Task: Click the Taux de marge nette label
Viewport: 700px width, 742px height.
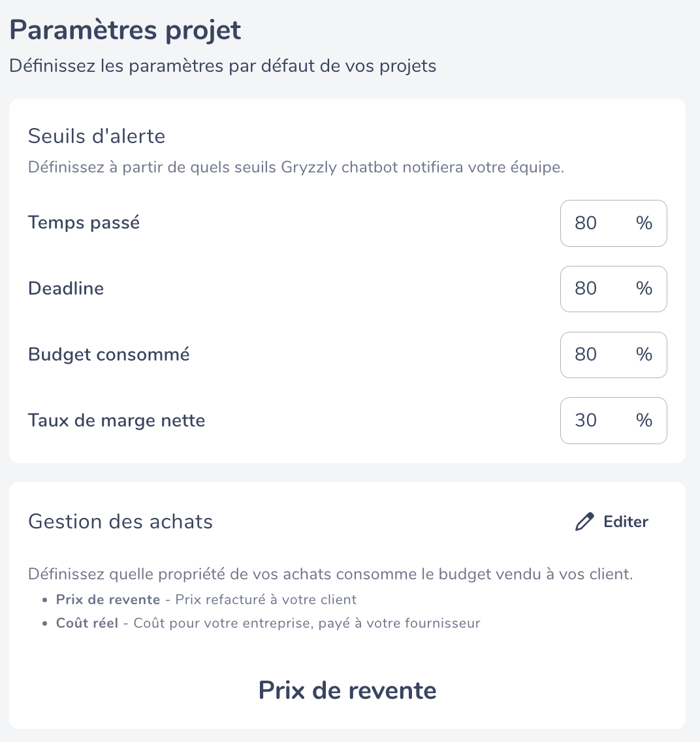Action: (x=116, y=420)
